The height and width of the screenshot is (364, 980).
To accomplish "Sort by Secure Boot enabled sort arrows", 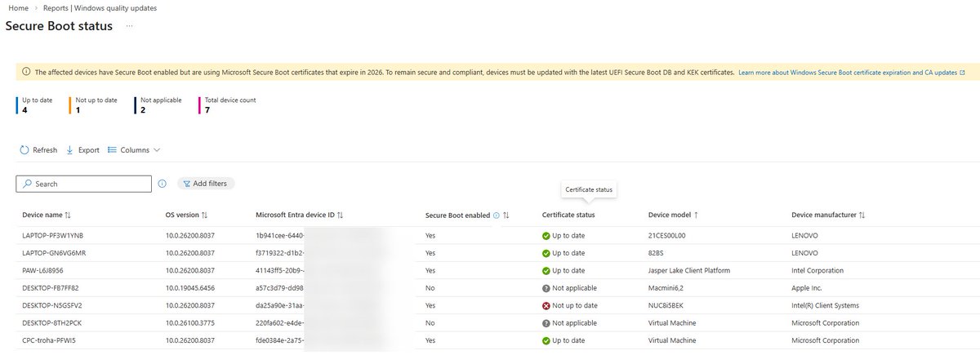I will coord(506,215).
